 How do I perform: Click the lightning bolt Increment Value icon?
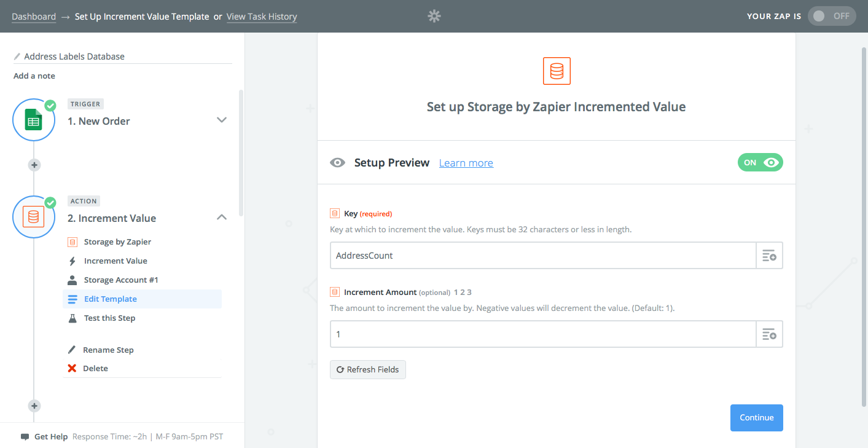[x=72, y=261]
